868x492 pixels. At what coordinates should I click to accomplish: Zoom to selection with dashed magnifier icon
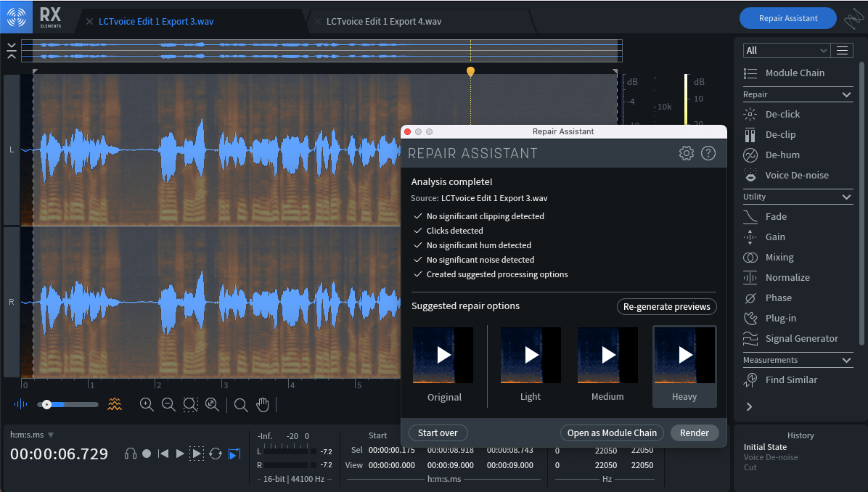[190, 405]
